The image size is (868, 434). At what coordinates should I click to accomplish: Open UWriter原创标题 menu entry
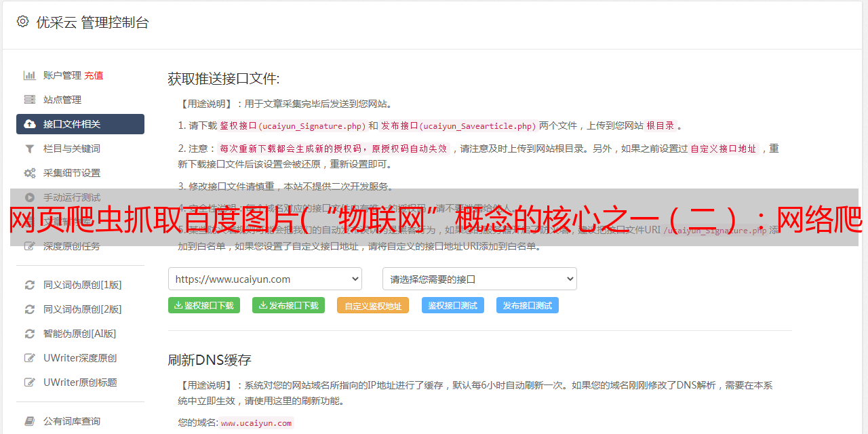click(80, 382)
